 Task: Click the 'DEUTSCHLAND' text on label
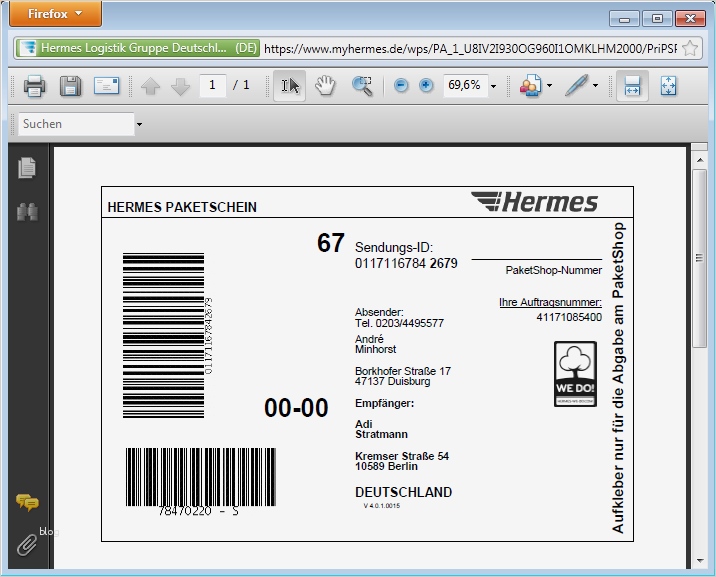click(x=404, y=492)
